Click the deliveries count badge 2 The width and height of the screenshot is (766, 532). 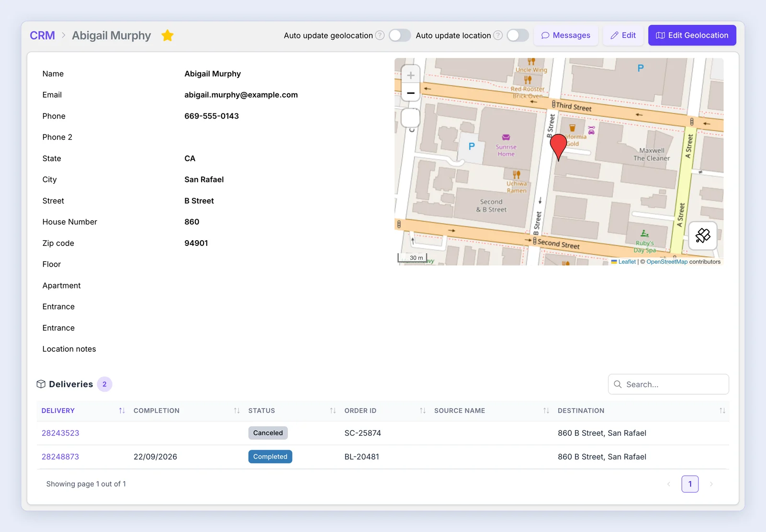104,384
